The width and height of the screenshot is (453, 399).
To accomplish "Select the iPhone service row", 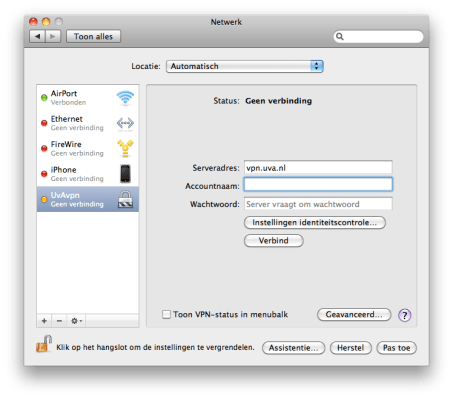I will coord(88,174).
